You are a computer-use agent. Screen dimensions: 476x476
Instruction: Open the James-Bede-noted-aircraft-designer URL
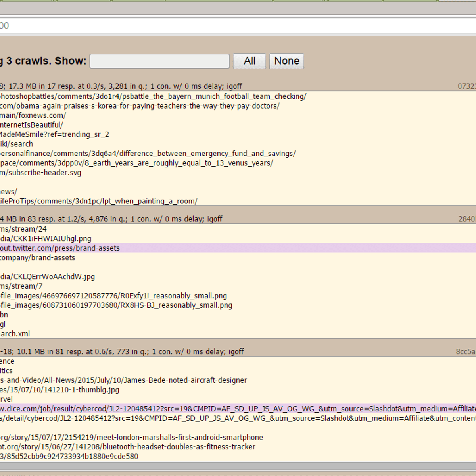[123, 380]
